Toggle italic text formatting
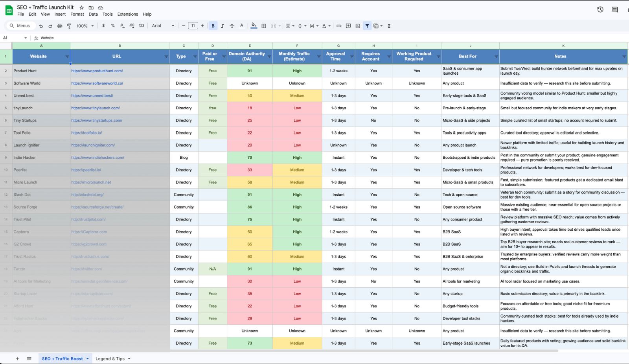 (x=223, y=26)
